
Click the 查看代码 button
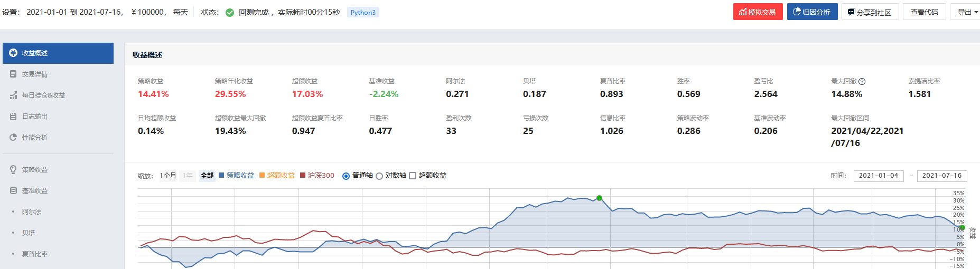pyautogui.click(x=924, y=12)
